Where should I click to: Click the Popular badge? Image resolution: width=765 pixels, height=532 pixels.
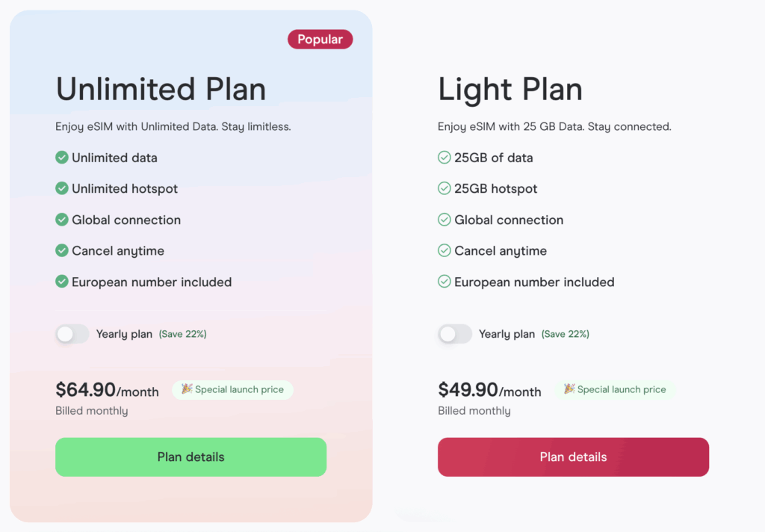click(x=320, y=39)
